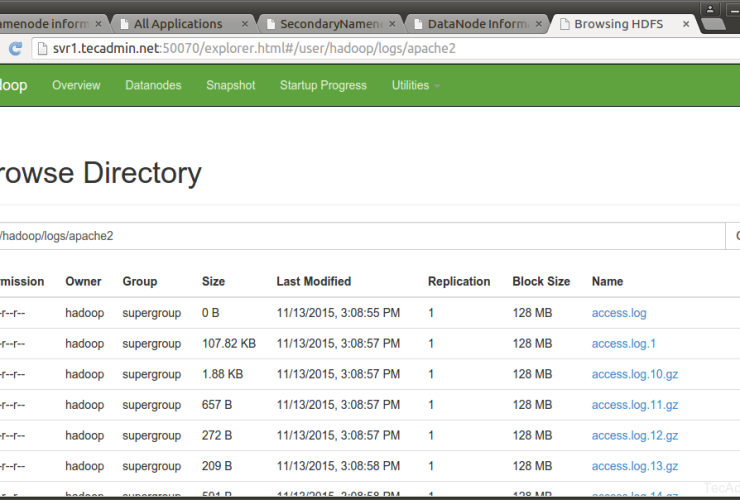This screenshot has width=740, height=500.
Task: Go to the Datanodes page
Action: point(153,85)
